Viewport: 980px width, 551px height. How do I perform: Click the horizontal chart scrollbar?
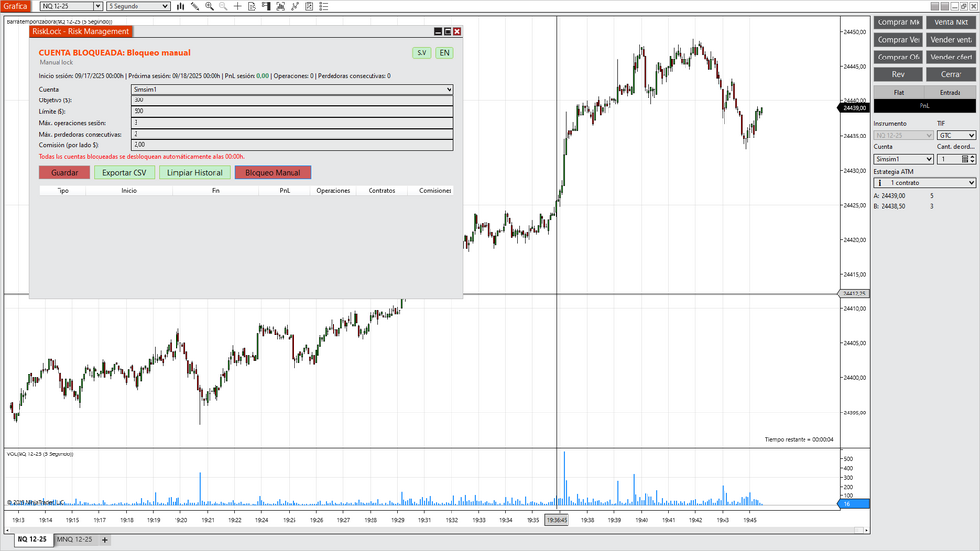436,531
